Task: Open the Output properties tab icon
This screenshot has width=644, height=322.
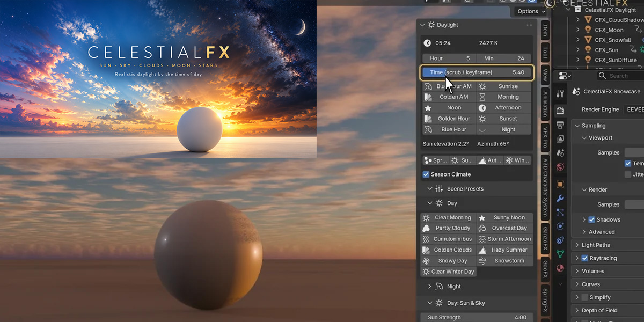Action: click(x=560, y=125)
